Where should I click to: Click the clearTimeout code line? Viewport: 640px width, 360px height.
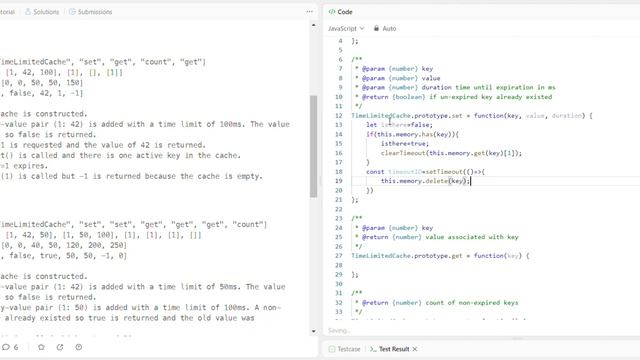coord(451,153)
